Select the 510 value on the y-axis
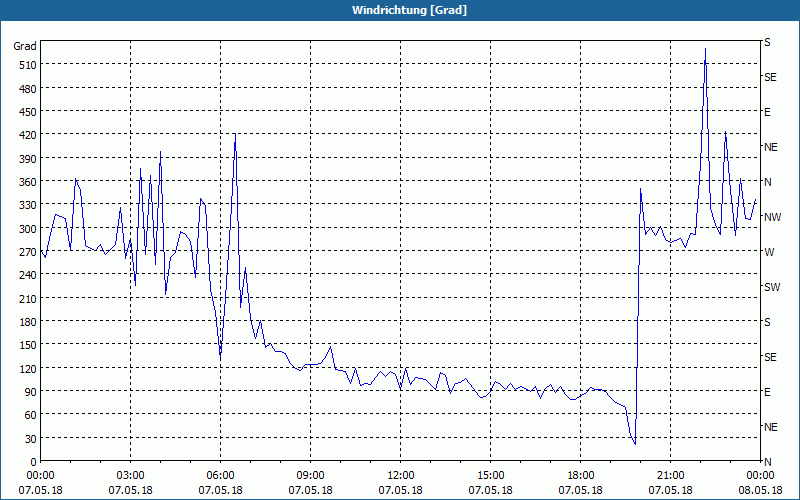 pos(28,65)
